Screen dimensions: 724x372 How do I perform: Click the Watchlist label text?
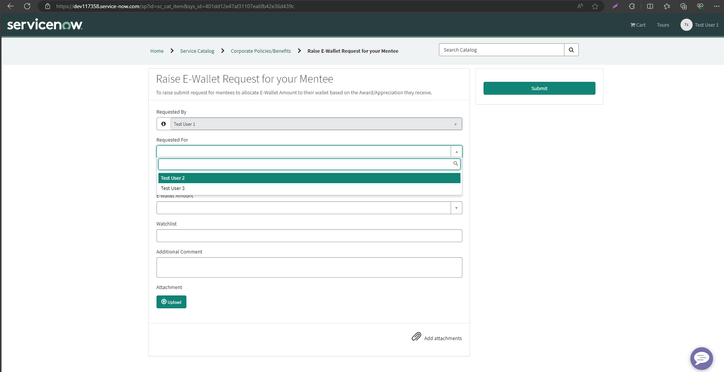[166, 224]
